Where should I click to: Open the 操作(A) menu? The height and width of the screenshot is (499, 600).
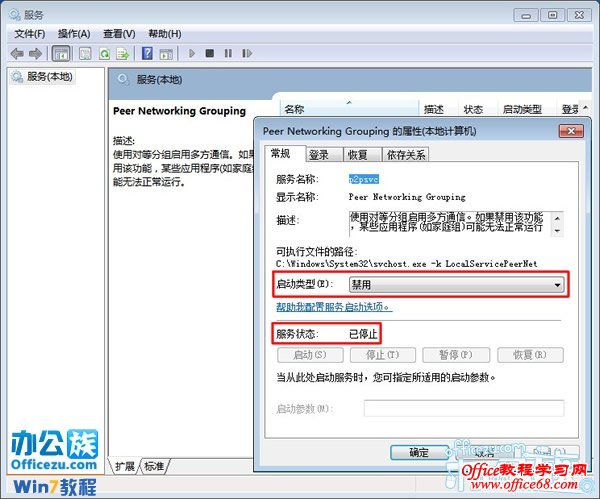pyautogui.click(x=74, y=34)
